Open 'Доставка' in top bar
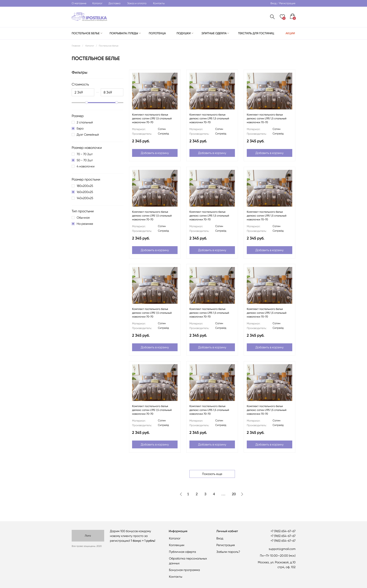Screen dimensions: 367x588 (114, 3)
